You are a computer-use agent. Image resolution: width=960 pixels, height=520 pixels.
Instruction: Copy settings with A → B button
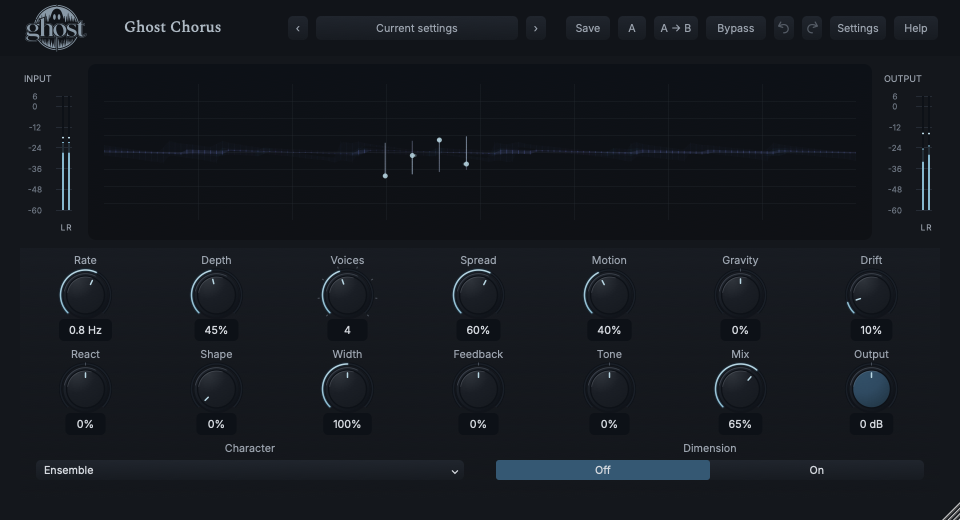[x=676, y=28]
